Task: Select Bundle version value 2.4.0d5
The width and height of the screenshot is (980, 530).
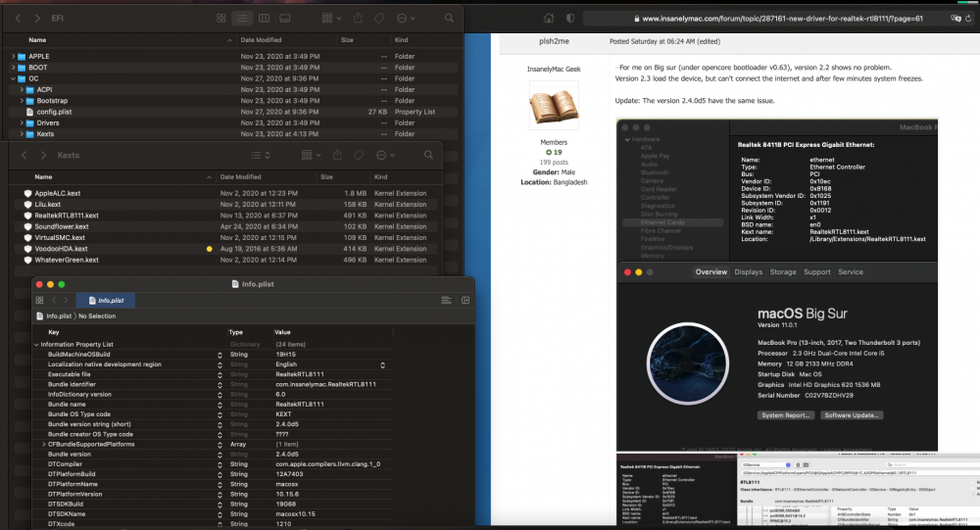Action: [x=287, y=455]
